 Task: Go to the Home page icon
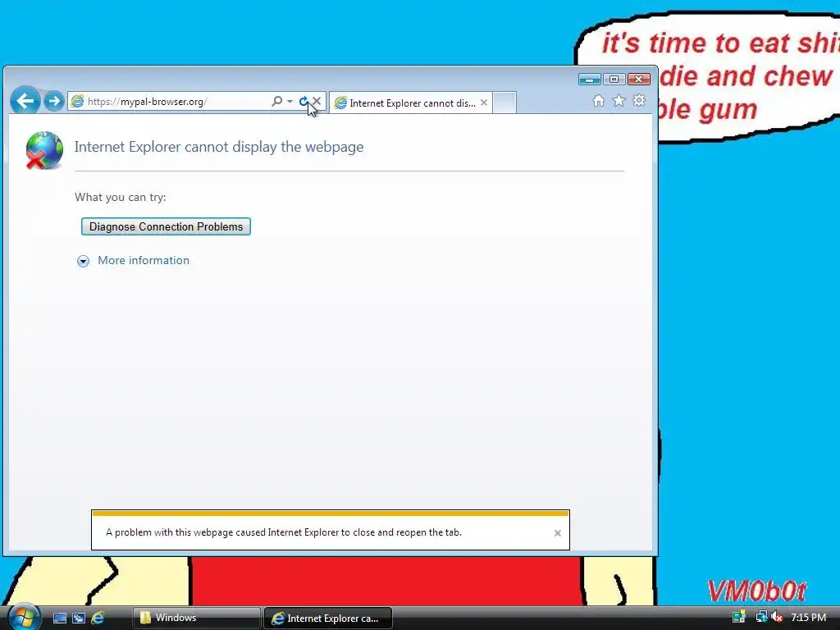click(x=598, y=101)
